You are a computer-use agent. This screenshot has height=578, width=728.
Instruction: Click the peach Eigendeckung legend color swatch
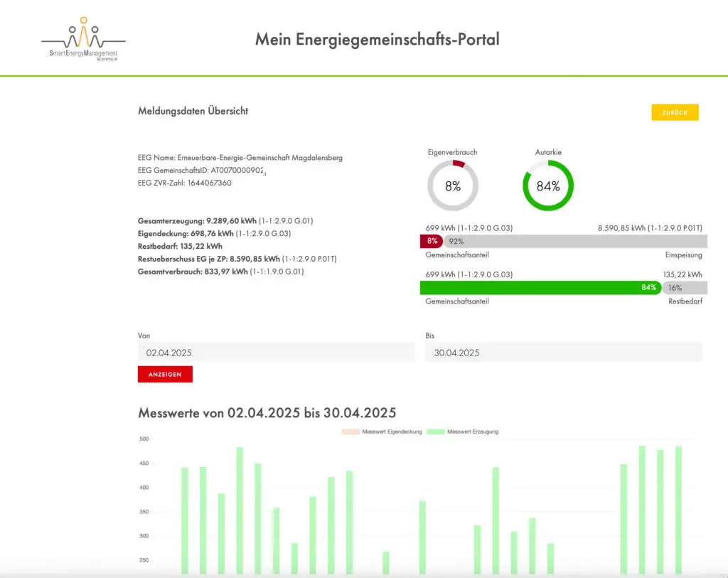[350, 432]
